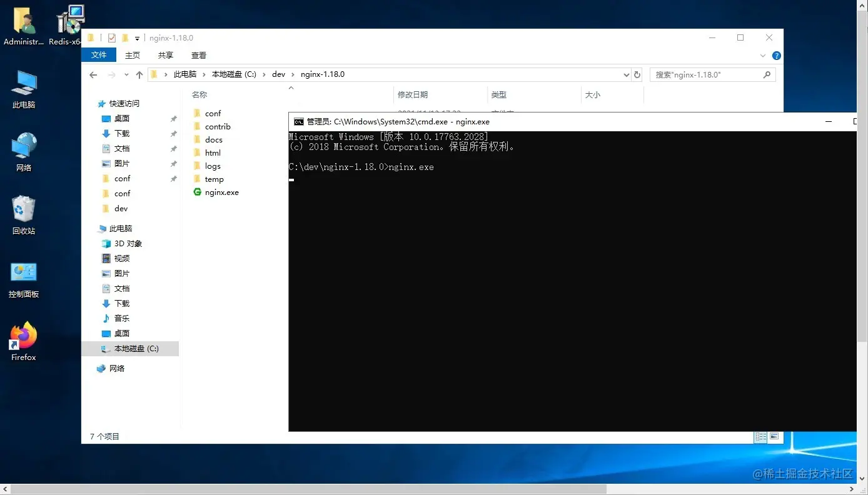Viewport: 868px width, 495px height.
Task: Open the 共享 ribbon tab
Action: point(166,55)
